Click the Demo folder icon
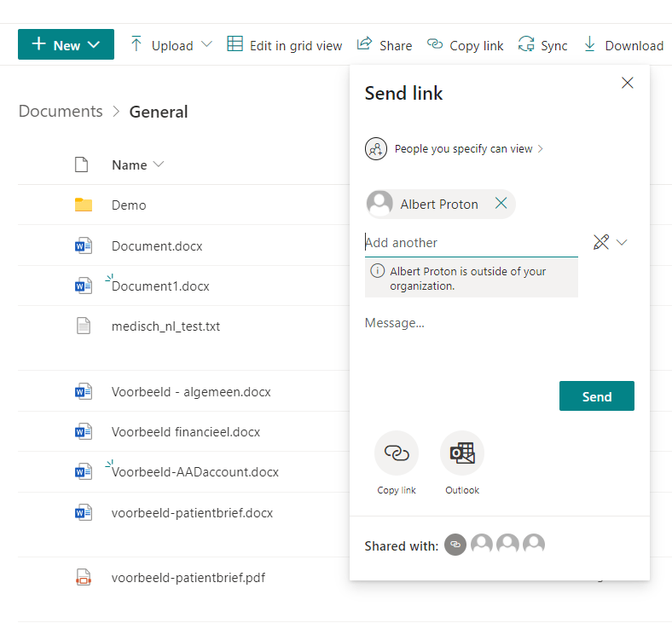 83,205
